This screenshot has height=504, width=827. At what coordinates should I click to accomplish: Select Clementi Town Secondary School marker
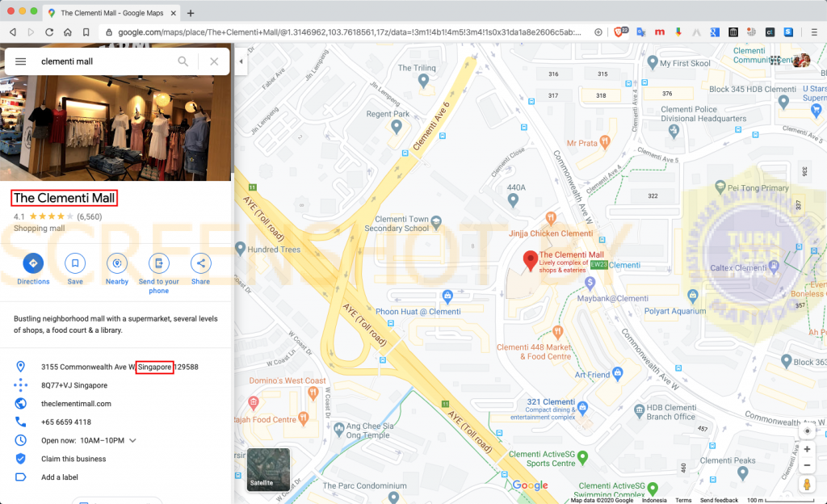(436, 222)
